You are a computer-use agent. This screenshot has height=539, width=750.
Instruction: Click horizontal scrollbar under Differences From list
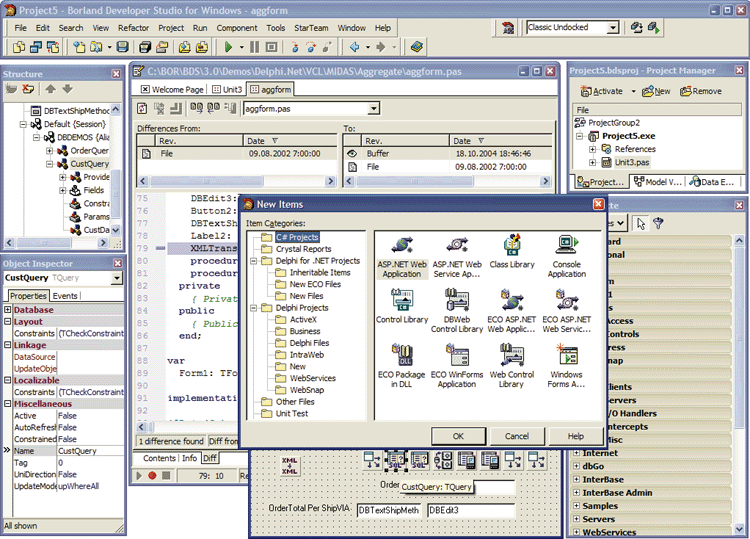coord(237,181)
